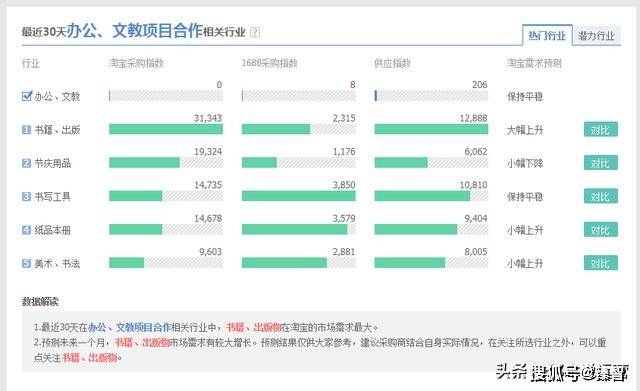Toggle the 办公、文教 checkbox
The width and height of the screenshot is (640, 391).
(x=27, y=96)
